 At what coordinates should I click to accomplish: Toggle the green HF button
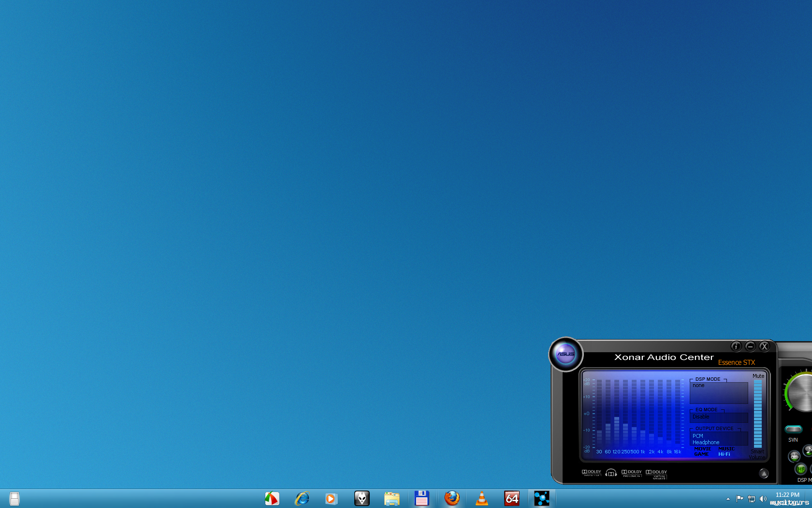coord(801,469)
